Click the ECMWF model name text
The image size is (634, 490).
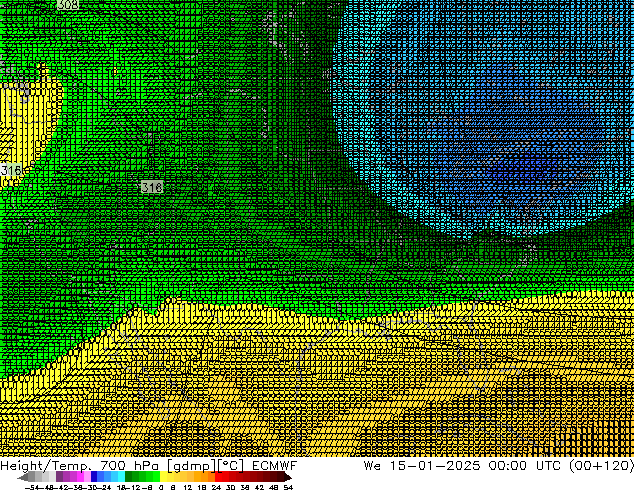(x=275, y=466)
